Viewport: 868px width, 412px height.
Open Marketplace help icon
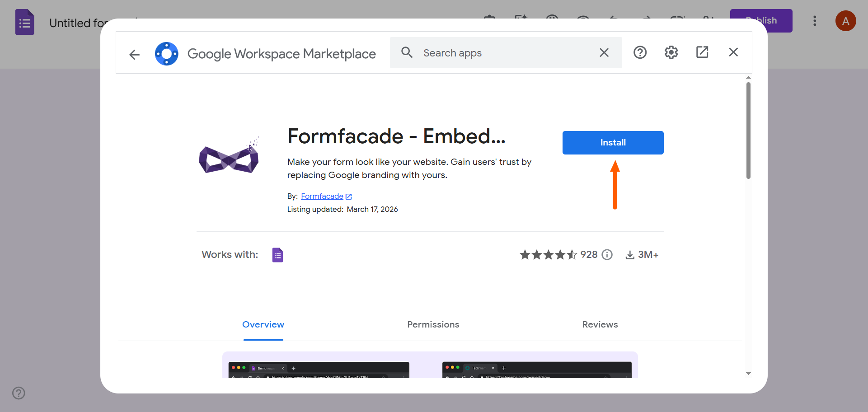pyautogui.click(x=640, y=52)
